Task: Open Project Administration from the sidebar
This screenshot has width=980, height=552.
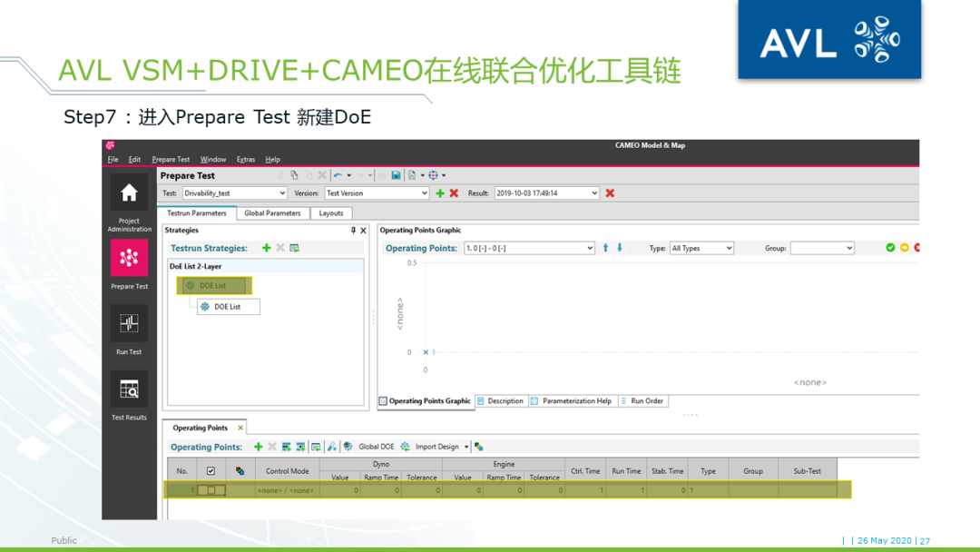Action: [x=129, y=192]
